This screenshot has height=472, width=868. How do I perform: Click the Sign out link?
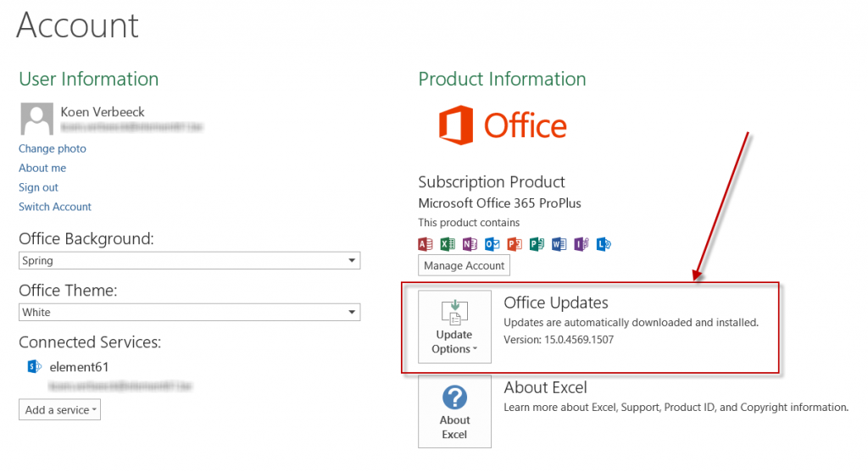click(x=38, y=187)
